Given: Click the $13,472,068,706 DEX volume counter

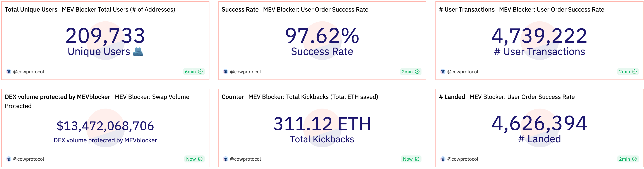Looking at the screenshot, I should tap(105, 126).
